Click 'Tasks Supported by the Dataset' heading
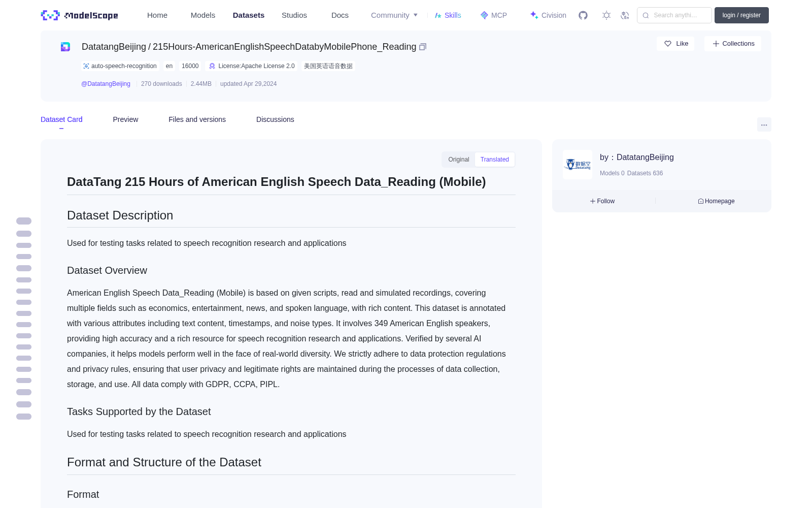Viewport: 812px width, 508px height. point(139,412)
